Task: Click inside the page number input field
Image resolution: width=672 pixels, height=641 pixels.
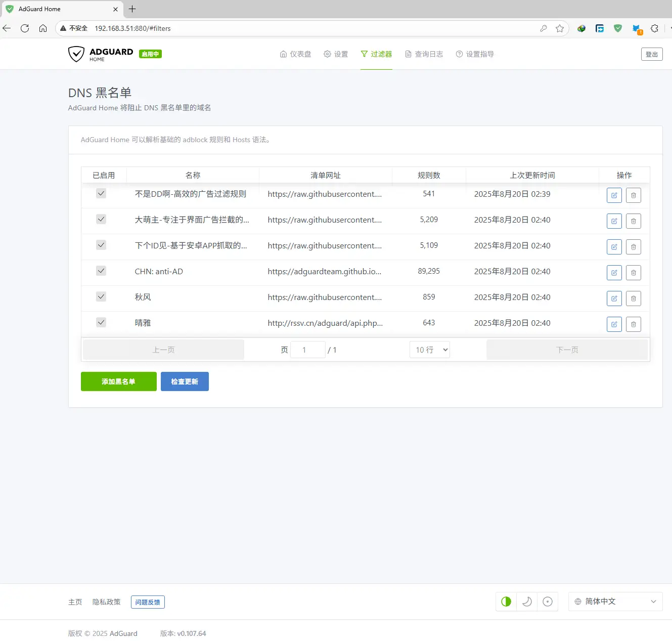Action: click(x=308, y=349)
